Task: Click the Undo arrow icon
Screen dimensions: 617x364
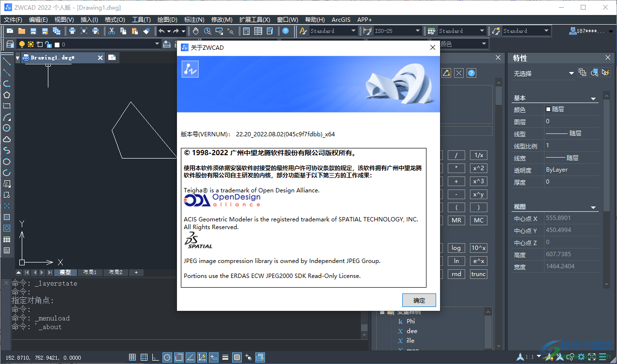Action: [162, 31]
